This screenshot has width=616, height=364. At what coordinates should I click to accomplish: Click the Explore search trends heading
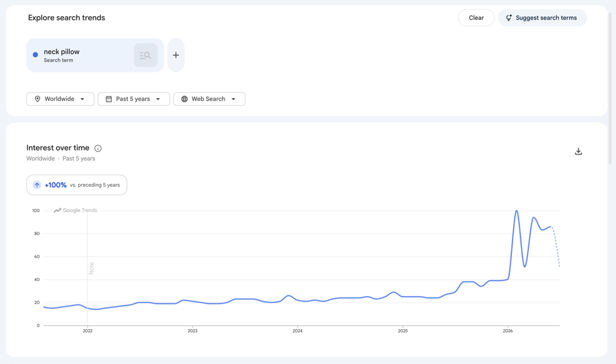tap(66, 17)
